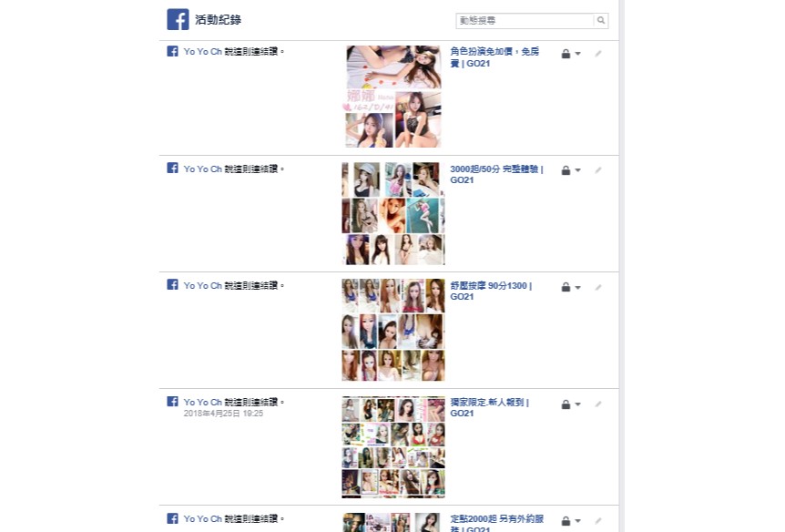The width and height of the screenshot is (785, 532).
Task: Click the photo collage thumbnail in the second entry
Action: (x=393, y=213)
